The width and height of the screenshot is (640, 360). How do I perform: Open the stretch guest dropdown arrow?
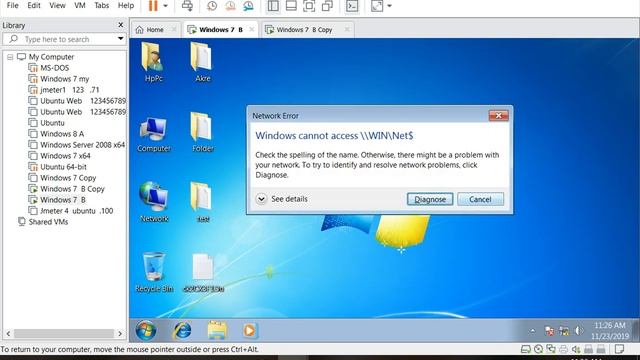click(x=389, y=6)
